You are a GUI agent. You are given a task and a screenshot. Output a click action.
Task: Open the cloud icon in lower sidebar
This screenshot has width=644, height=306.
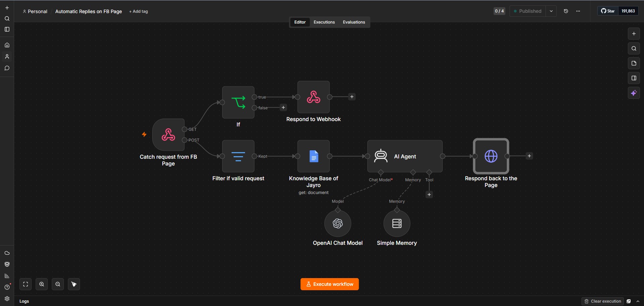(7, 253)
